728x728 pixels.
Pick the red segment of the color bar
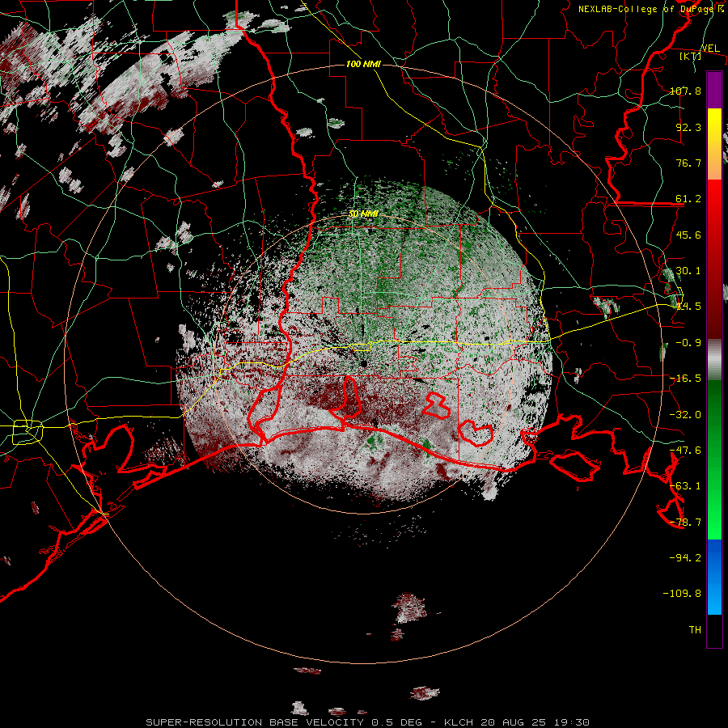click(714, 259)
